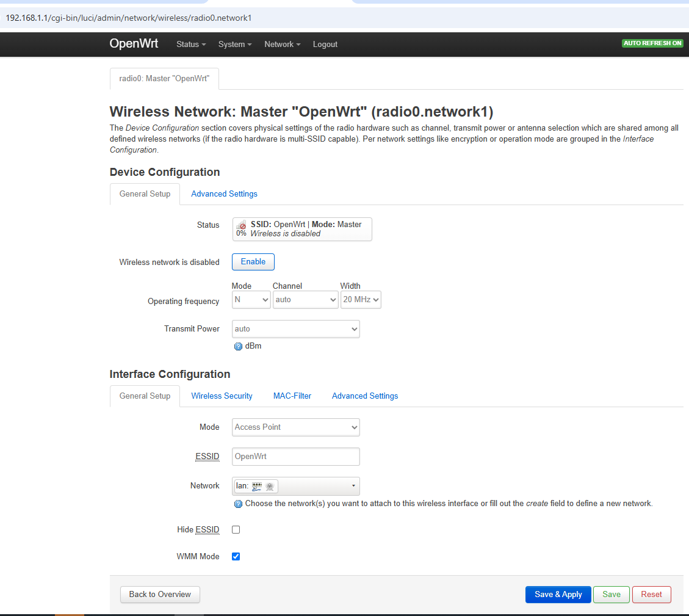Switch to the MAC-Filter tab
The image size is (689, 616).
pos(292,396)
